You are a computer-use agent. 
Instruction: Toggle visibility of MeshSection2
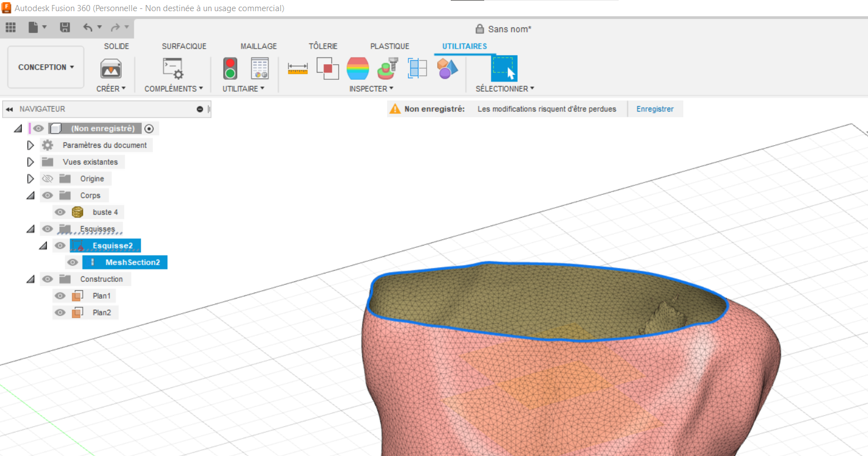click(73, 262)
